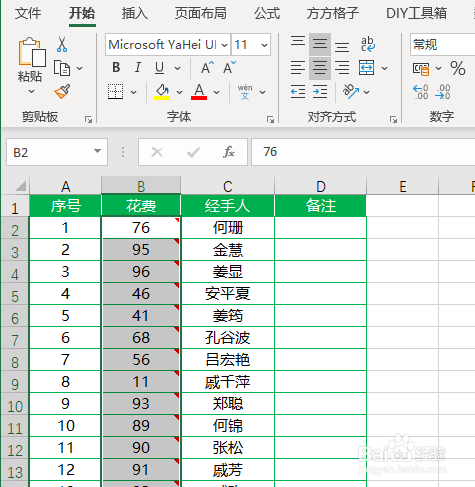Expand the Paste options arrow
This screenshot has width=475, height=487.
(31, 91)
